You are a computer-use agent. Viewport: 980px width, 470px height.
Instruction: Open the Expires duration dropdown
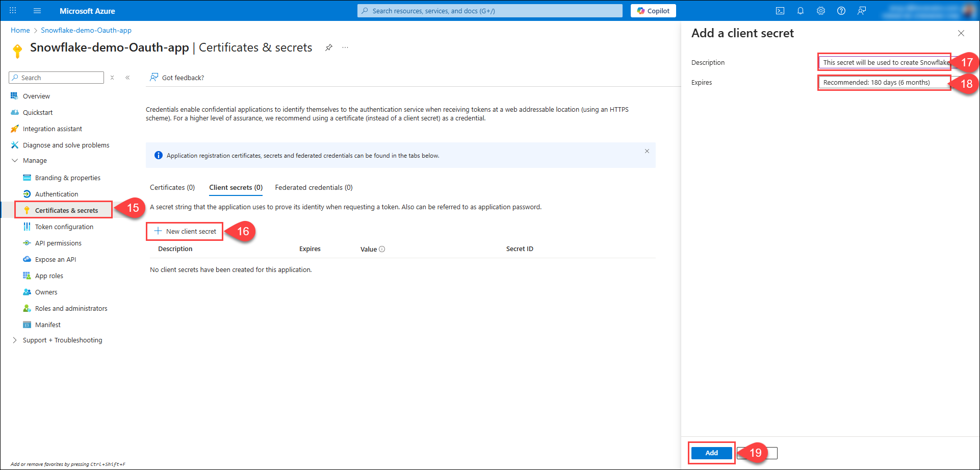click(x=884, y=83)
